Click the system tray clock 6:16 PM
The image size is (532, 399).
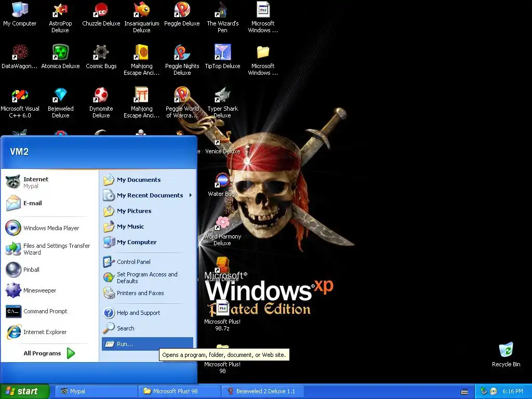(513, 391)
